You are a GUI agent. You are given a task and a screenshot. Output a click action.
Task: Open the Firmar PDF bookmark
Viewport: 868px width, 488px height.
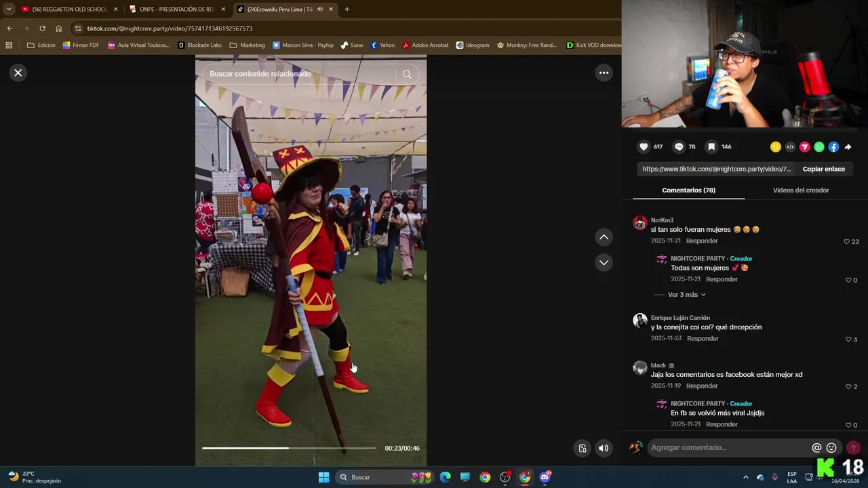point(81,45)
